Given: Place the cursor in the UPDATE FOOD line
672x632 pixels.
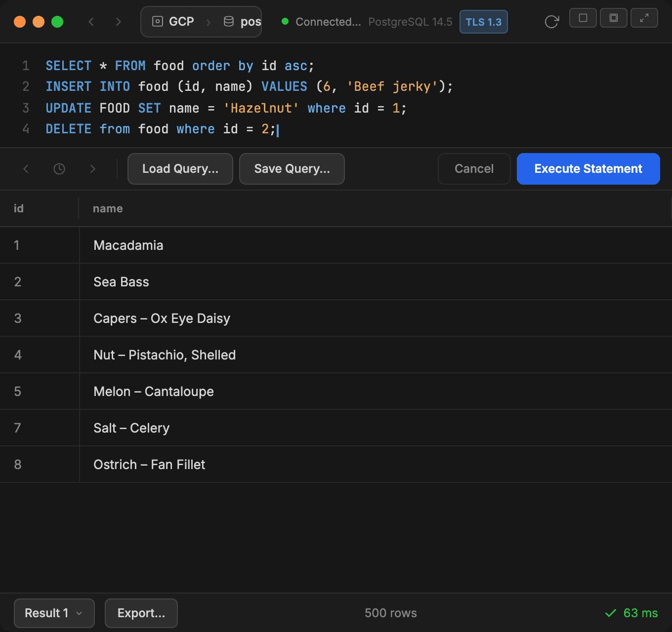Looking at the screenshot, I should (226, 108).
